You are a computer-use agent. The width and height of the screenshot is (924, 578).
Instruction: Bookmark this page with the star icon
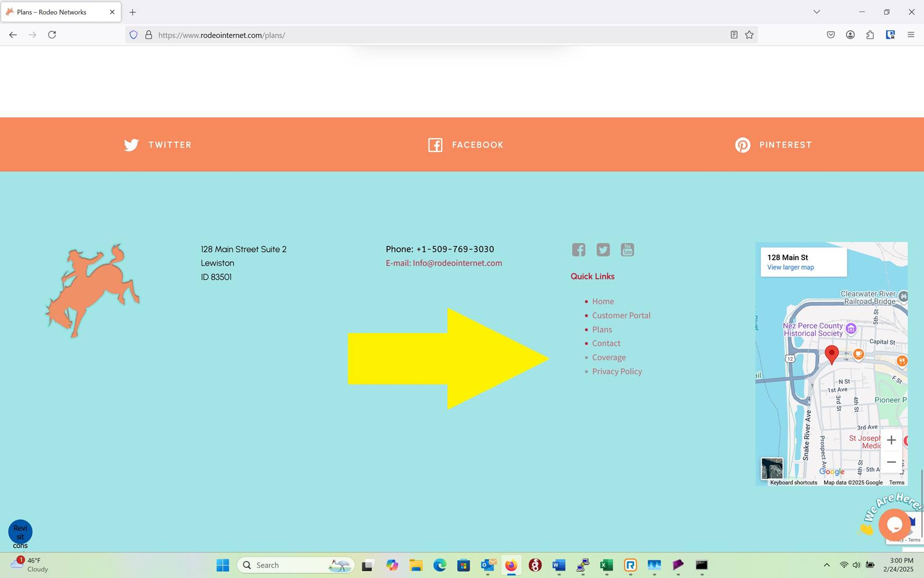pos(749,35)
